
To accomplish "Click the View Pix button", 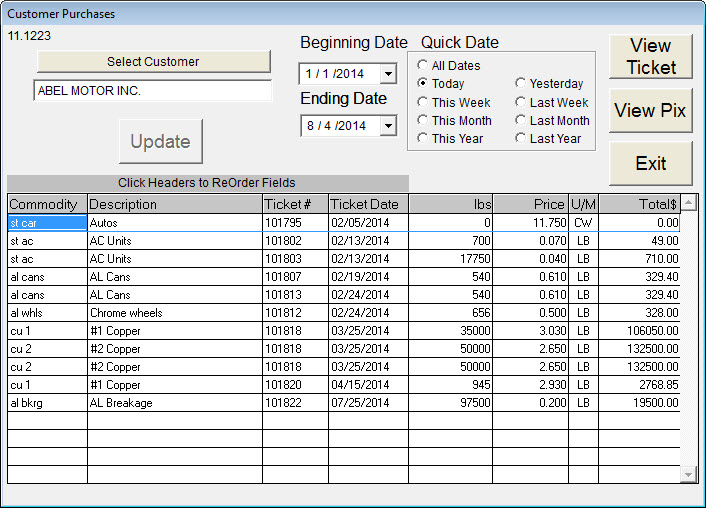I will point(651,110).
